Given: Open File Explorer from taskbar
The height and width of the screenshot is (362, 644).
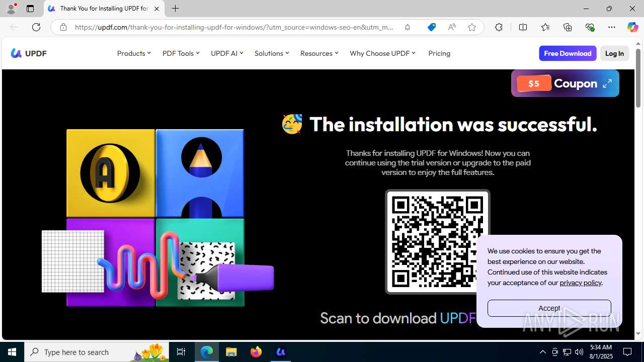Looking at the screenshot, I should click(231, 352).
